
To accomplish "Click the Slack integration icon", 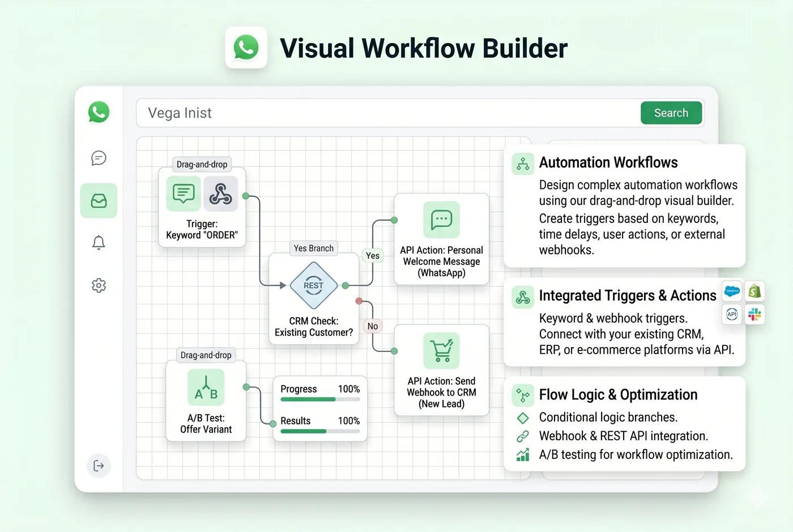I will [x=754, y=314].
